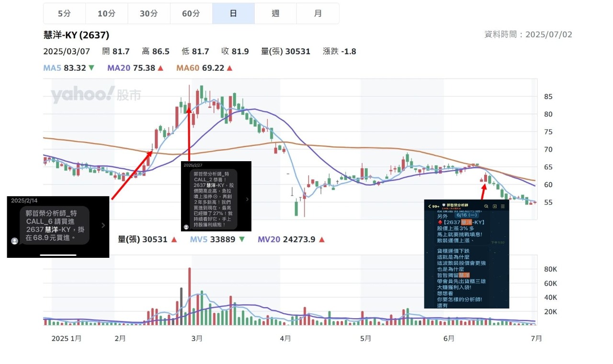Expand the chevron on the 2025/2/14 message

(x=103, y=225)
